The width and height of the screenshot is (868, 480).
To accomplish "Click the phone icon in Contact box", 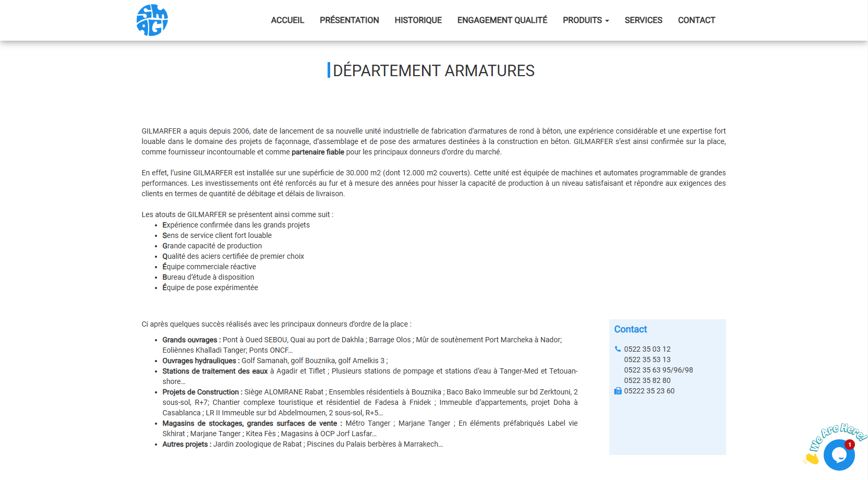I will tap(618, 349).
